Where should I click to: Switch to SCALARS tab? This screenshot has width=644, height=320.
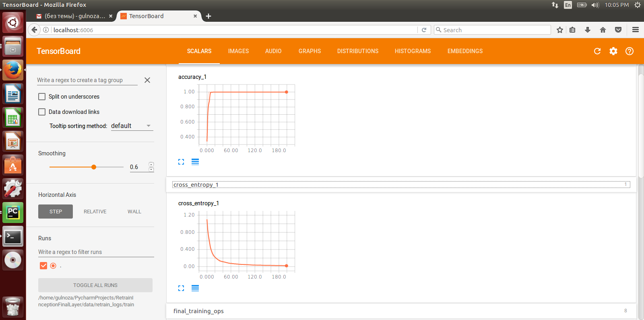pyautogui.click(x=199, y=51)
